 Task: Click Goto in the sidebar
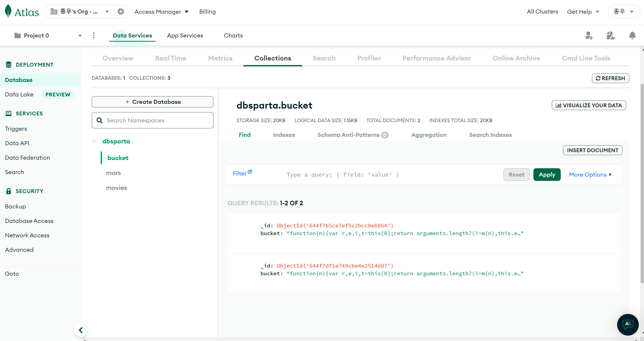[12, 274]
